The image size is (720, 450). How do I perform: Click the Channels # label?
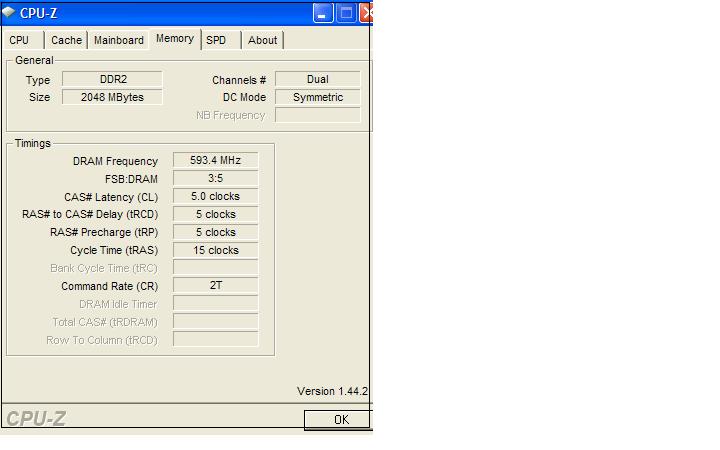[x=239, y=80]
